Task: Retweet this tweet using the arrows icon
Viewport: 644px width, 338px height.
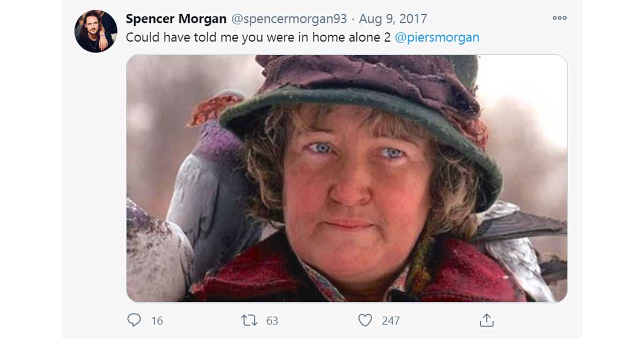Action: point(249,320)
